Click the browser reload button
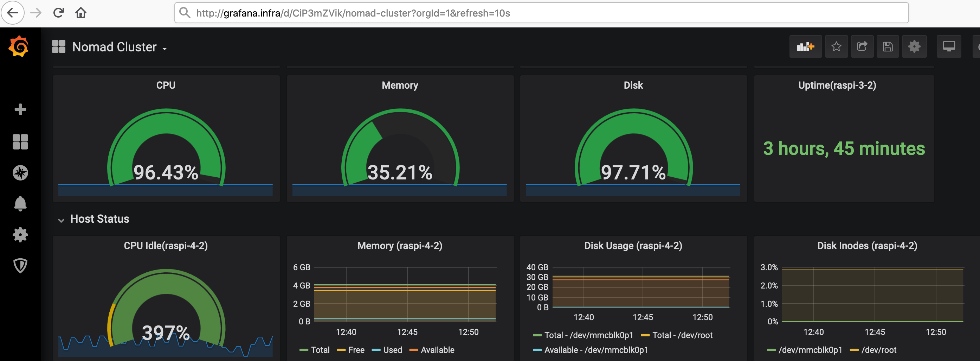This screenshot has height=361, width=980. (58, 13)
